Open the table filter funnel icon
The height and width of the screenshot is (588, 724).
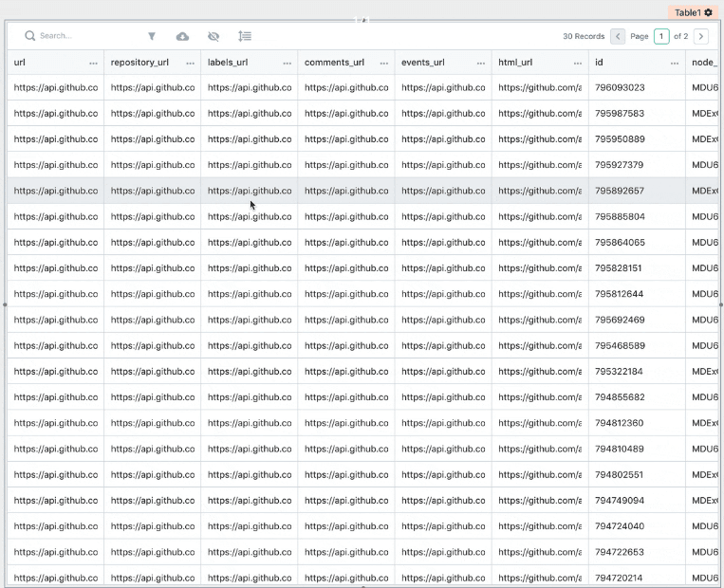(x=152, y=36)
